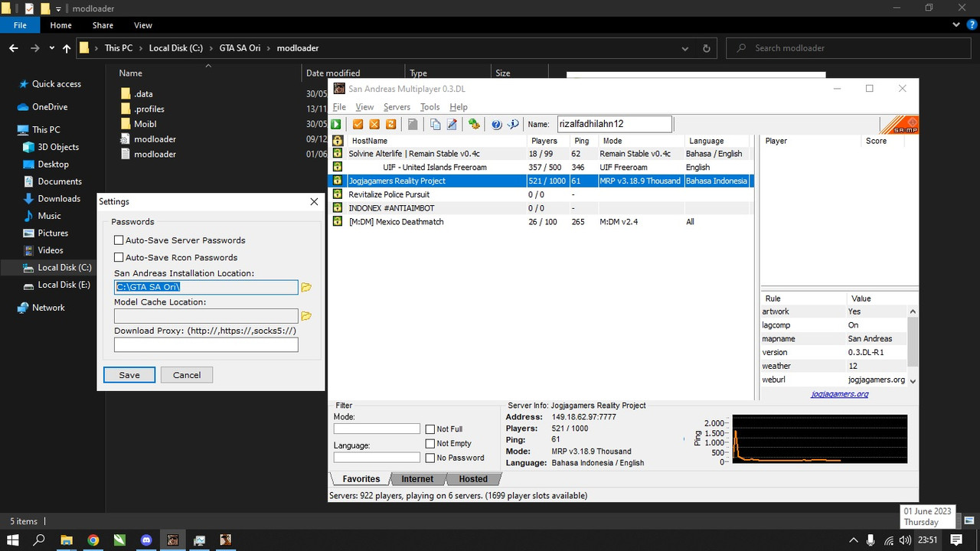Viewport: 980px width, 551px height.
Task: Click the green Connect play icon
Action: click(336, 124)
